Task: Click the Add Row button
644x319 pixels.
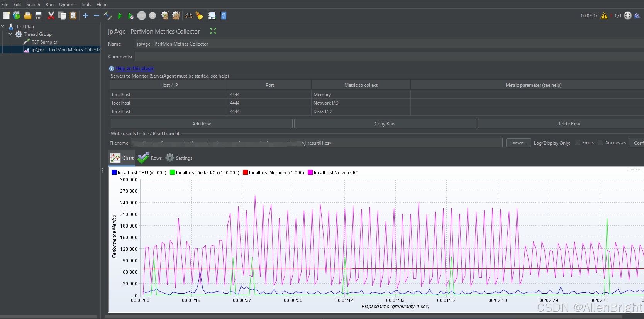Action: [202, 123]
